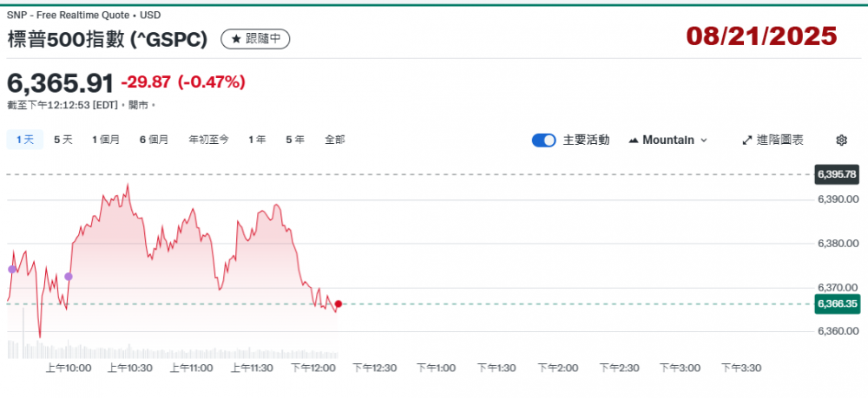Screen dimensions: 868x398
Task: Select the 1天 time range tab
Action: coord(24,140)
